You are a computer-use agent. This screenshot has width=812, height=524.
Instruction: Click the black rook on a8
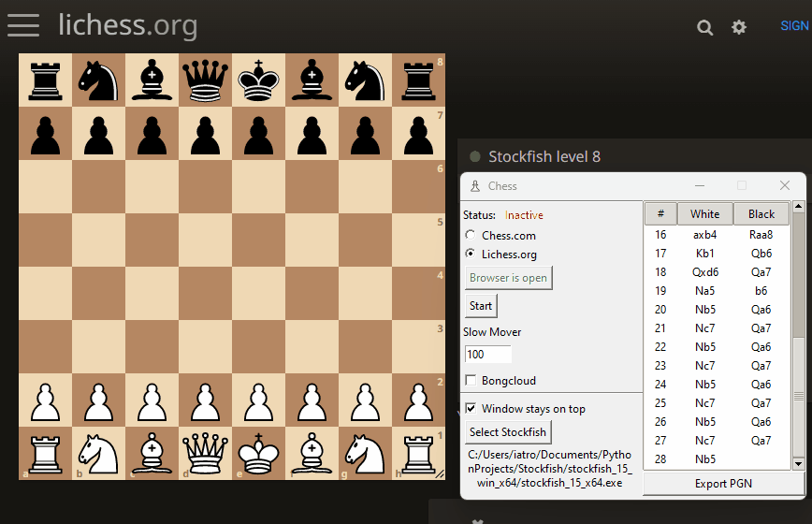(46, 80)
